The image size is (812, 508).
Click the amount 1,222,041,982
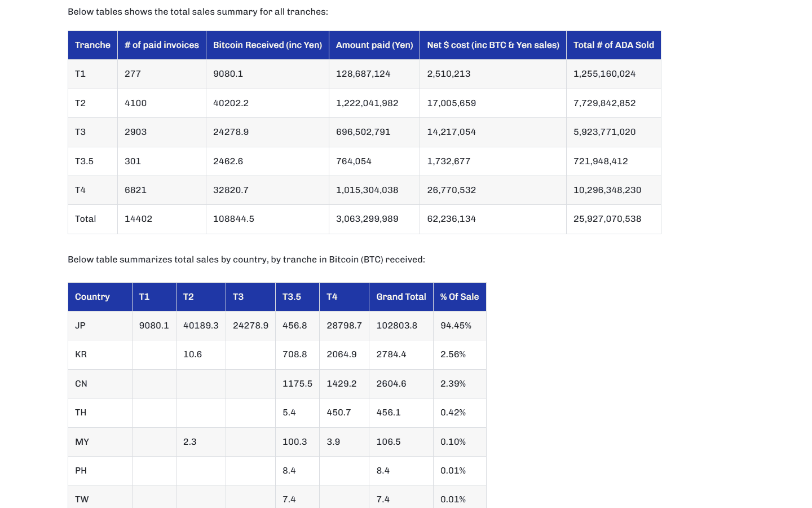pos(367,103)
